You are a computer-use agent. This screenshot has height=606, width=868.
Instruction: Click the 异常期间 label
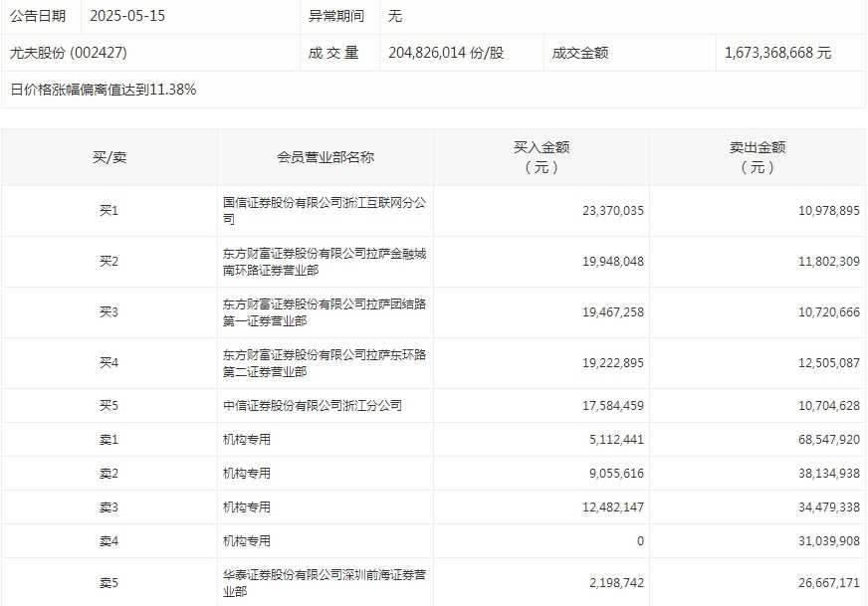tap(336, 16)
